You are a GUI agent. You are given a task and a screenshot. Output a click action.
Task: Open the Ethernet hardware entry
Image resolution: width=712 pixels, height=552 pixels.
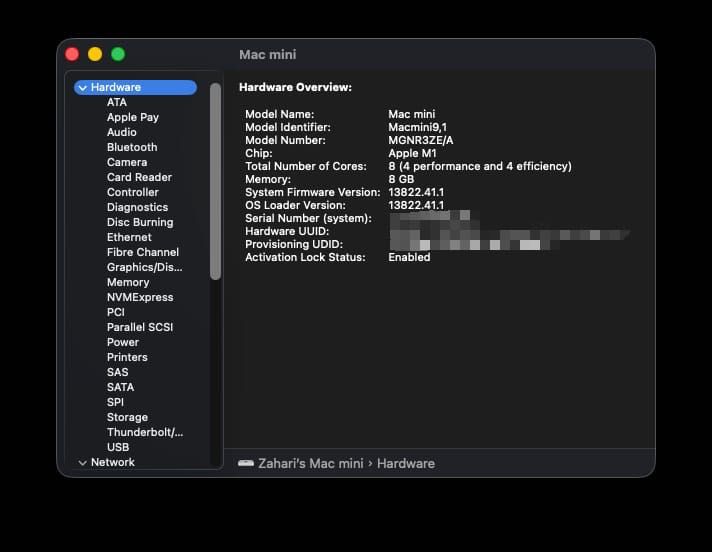(x=129, y=237)
